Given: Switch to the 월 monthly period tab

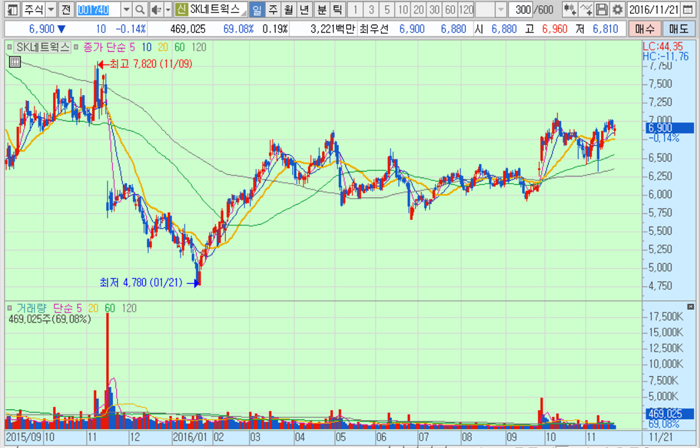Looking at the screenshot, I should tap(290, 9).
